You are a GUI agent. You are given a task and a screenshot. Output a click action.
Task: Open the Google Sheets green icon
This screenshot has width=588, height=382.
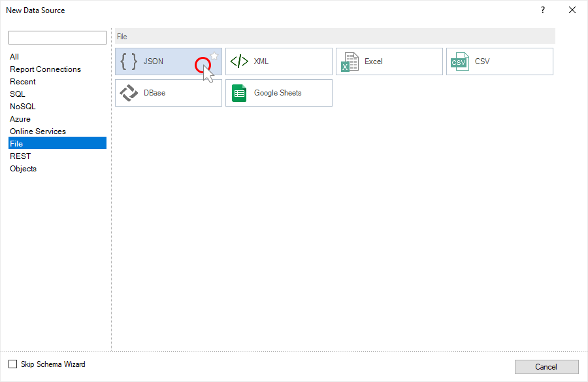tap(240, 93)
